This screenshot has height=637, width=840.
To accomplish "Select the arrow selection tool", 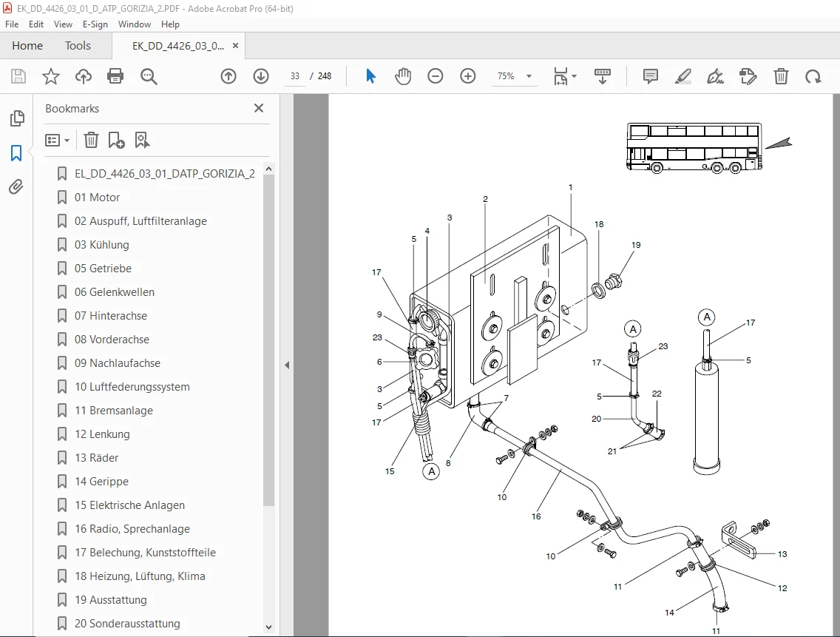I will click(x=370, y=76).
